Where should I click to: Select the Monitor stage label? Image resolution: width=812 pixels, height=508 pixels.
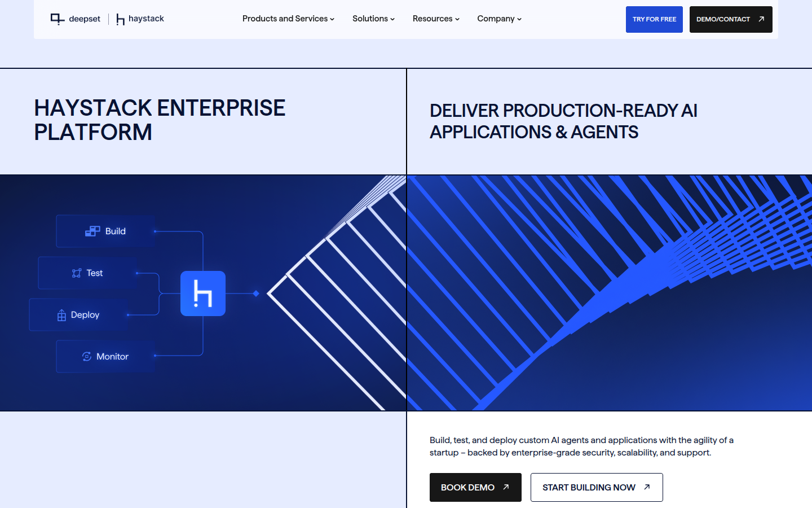click(x=112, y=357)
